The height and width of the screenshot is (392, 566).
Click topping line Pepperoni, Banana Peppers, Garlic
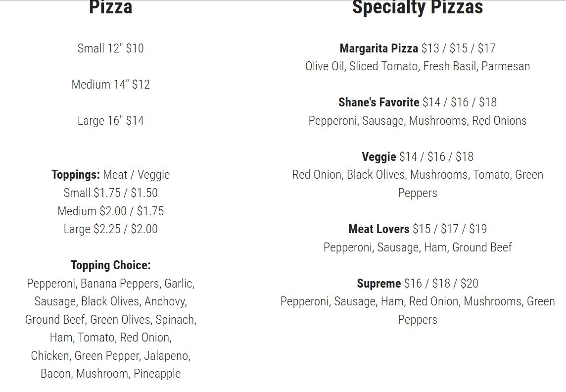coord(110,284)
